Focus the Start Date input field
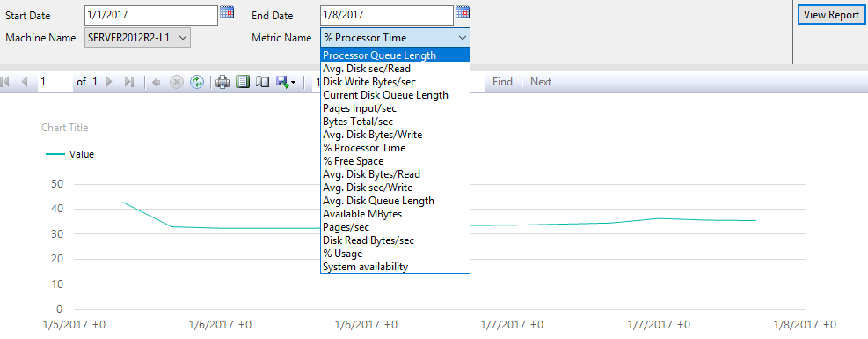 pyautogui.click(x=151, y=16)
